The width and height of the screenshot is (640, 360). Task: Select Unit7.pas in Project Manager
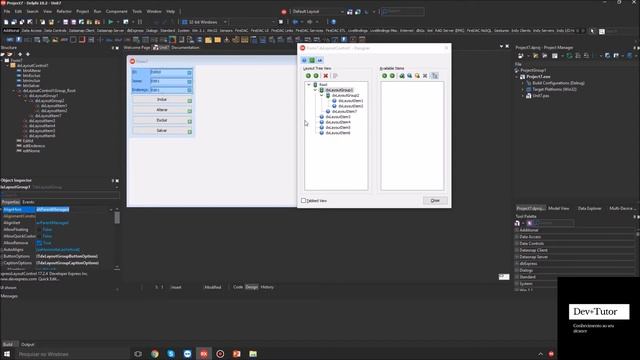(x=540, y=96)
